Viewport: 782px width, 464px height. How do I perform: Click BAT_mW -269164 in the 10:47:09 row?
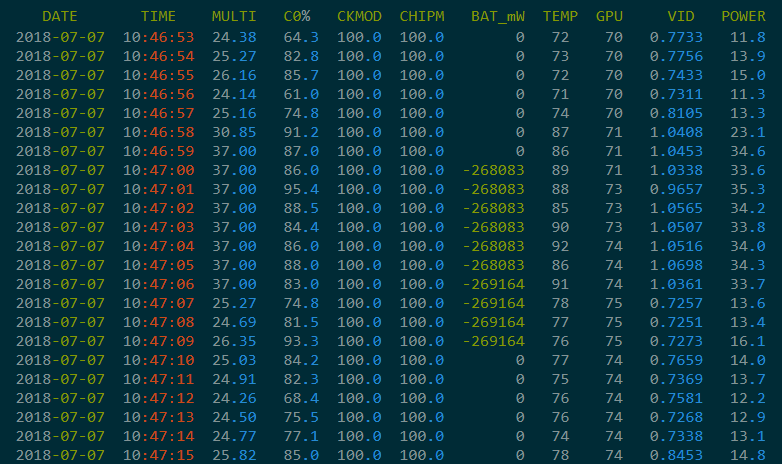pos(493,341)
